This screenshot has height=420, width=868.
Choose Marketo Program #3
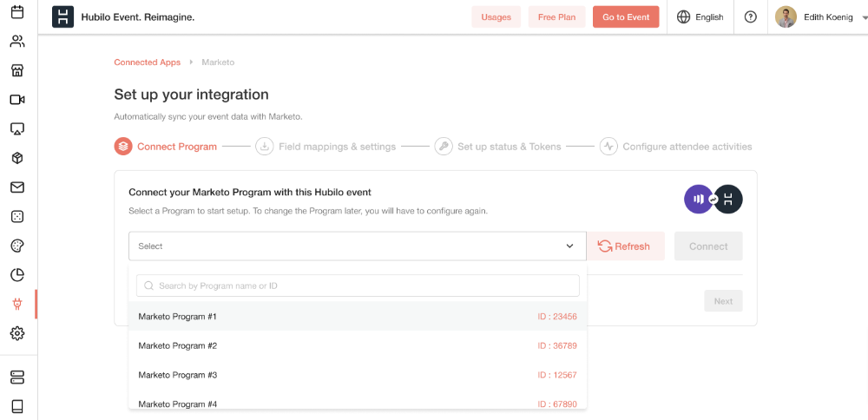point(358,375)
